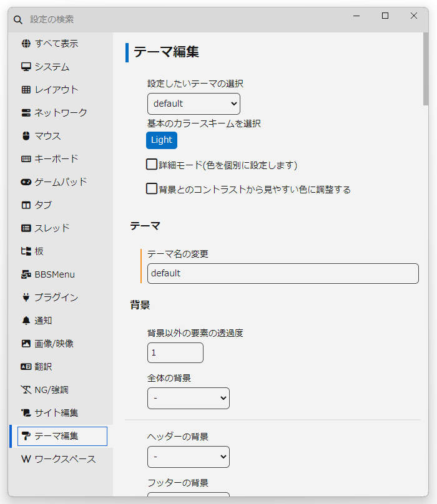The image size is (437, 504).
Task: Click the vertical scrollbar thumb
Action: point(426,69)
